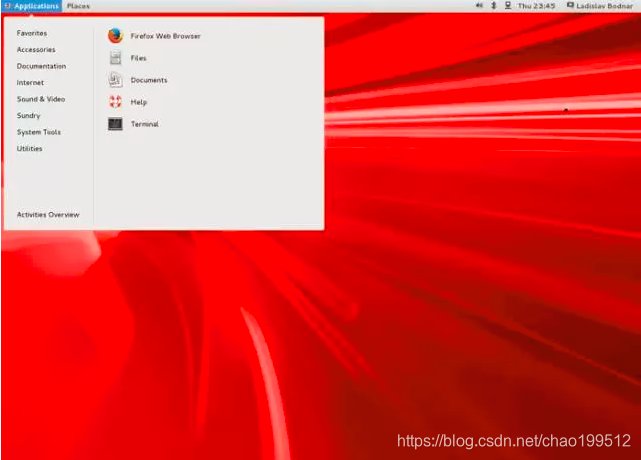Click the Firefox Web Browser label
The width and height of the screenshot is (641, 460).
coord(166,36)
